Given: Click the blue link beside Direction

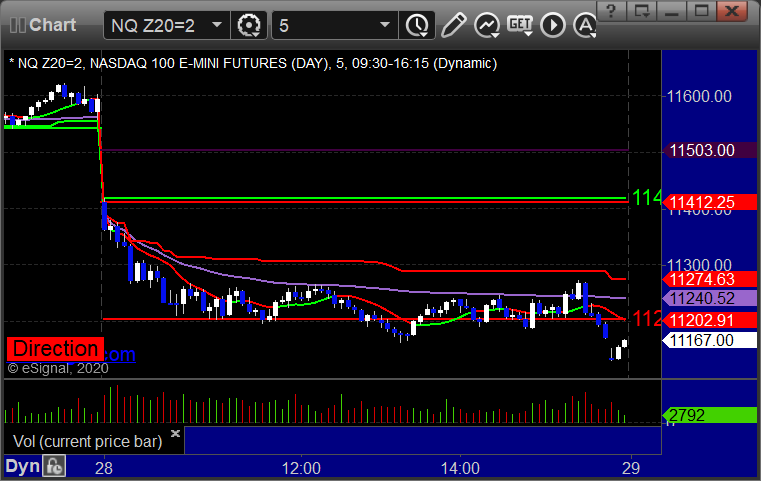Looking at the screenshot, I should (120, 355).
